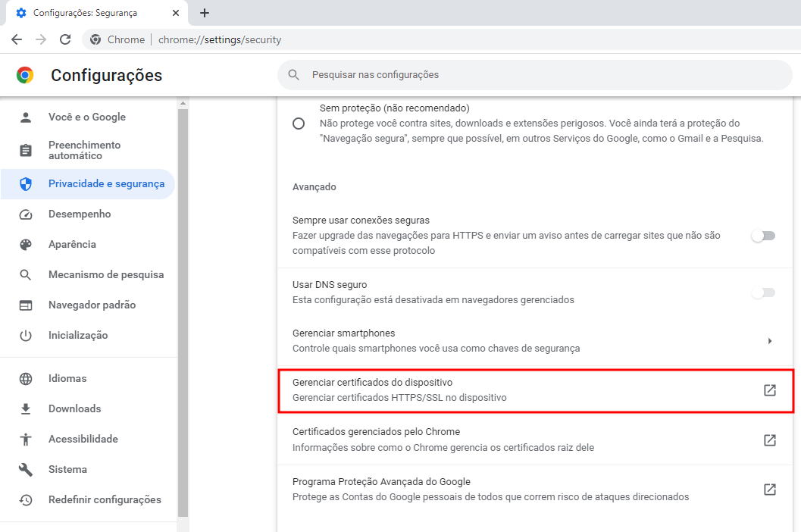Open Sistema via the wrench icon
Viewport: 801px width, 532px height.
(26, 469)
